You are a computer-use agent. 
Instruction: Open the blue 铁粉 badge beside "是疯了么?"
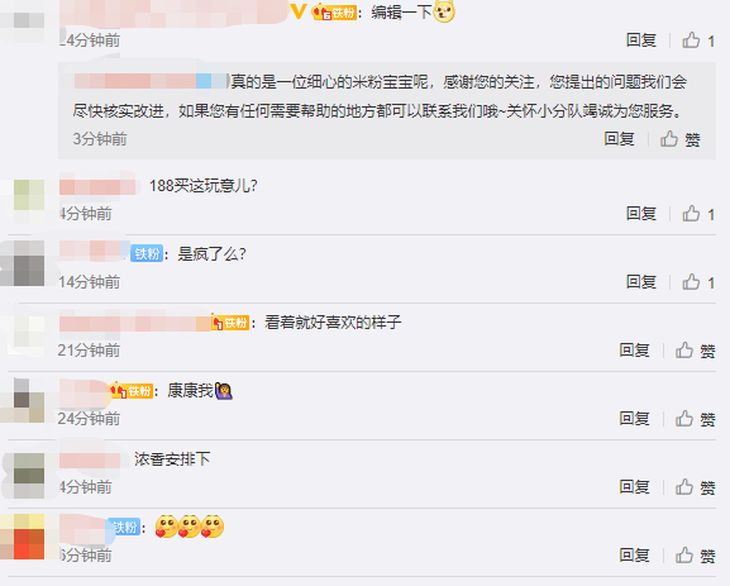[147, 254]
